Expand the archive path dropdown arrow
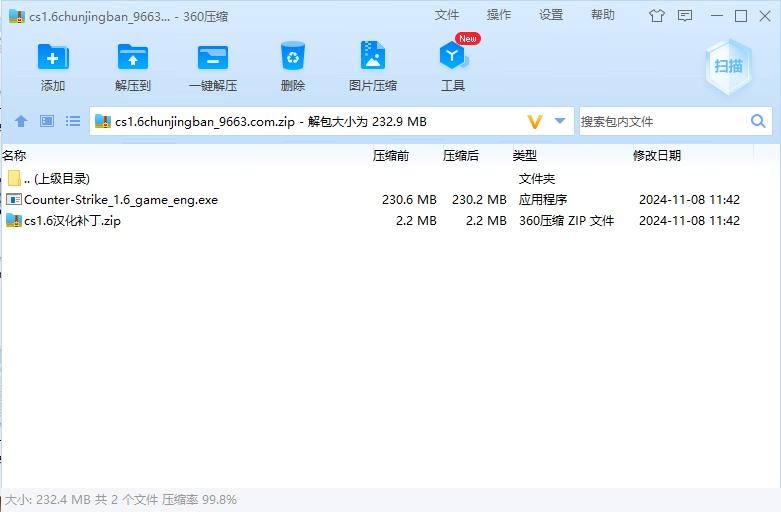 (560, 121)
